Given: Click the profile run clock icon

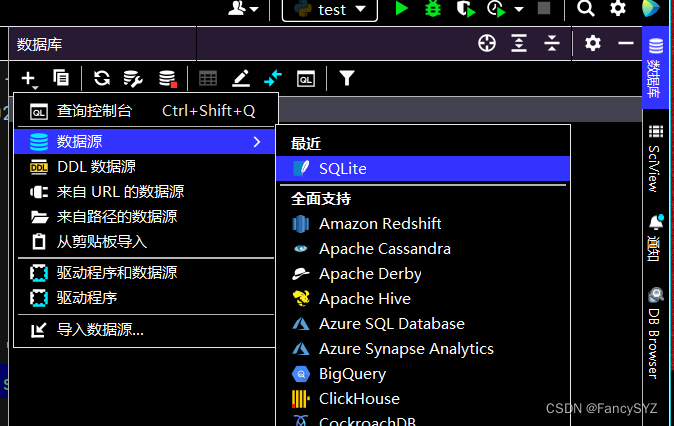Looking at the screenshot, I should pos(496,9).
